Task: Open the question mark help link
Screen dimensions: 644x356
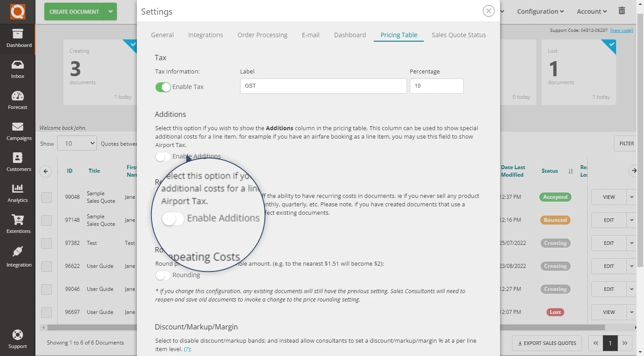Action: (186, 349)
